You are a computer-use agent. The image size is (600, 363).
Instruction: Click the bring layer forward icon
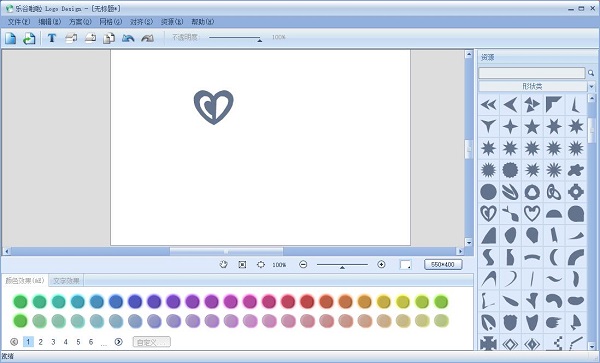pos(71,38)
